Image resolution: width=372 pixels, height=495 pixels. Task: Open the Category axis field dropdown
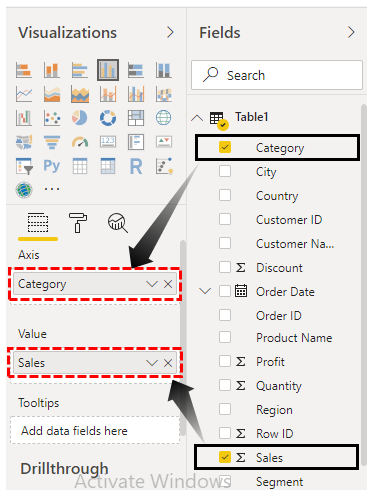click(152, 284)
